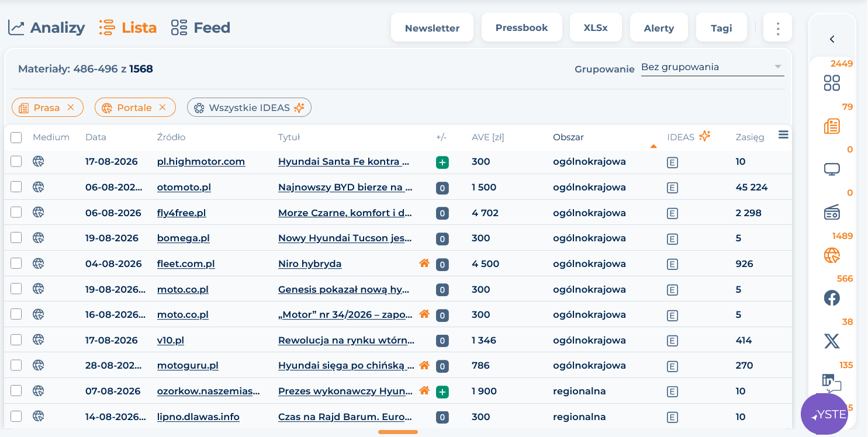
Task: Filter by Facebook in the sidebar
Action: pos(832,298)
